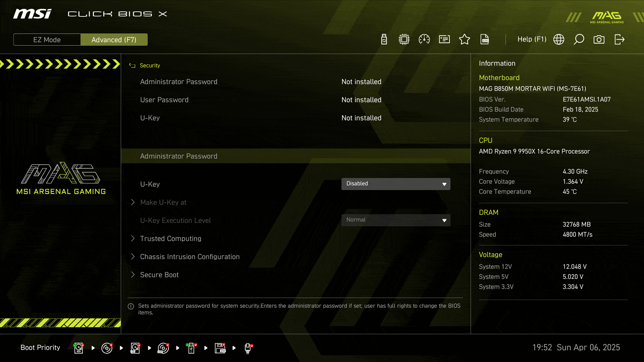The width and height of the screenshot is (644, 362).
Task: Open Help (F1)
Action: point(532,39)
